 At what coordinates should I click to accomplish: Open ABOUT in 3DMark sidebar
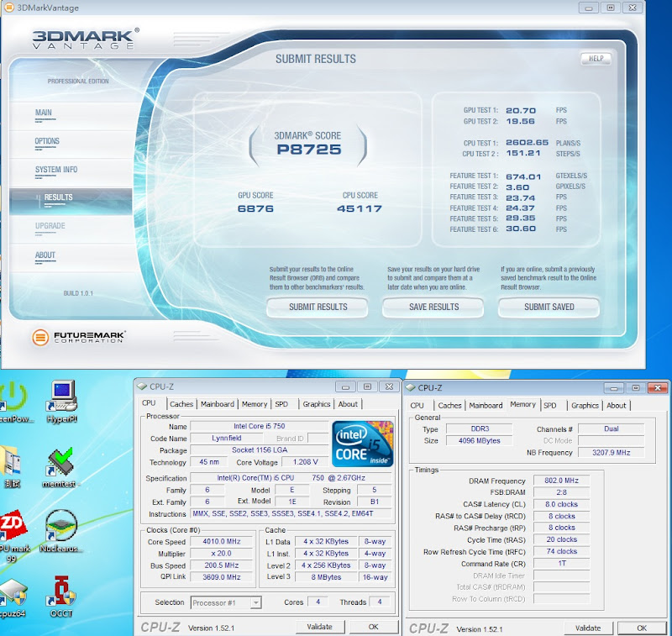(45, 255)
